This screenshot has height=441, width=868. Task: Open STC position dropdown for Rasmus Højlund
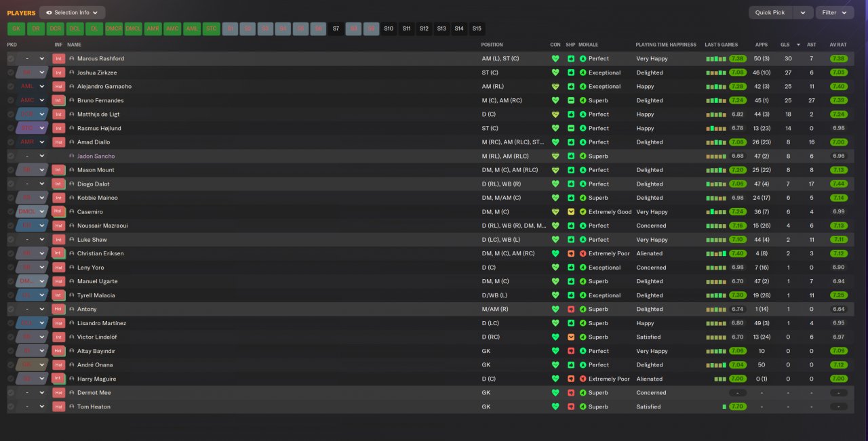[32, 128]
